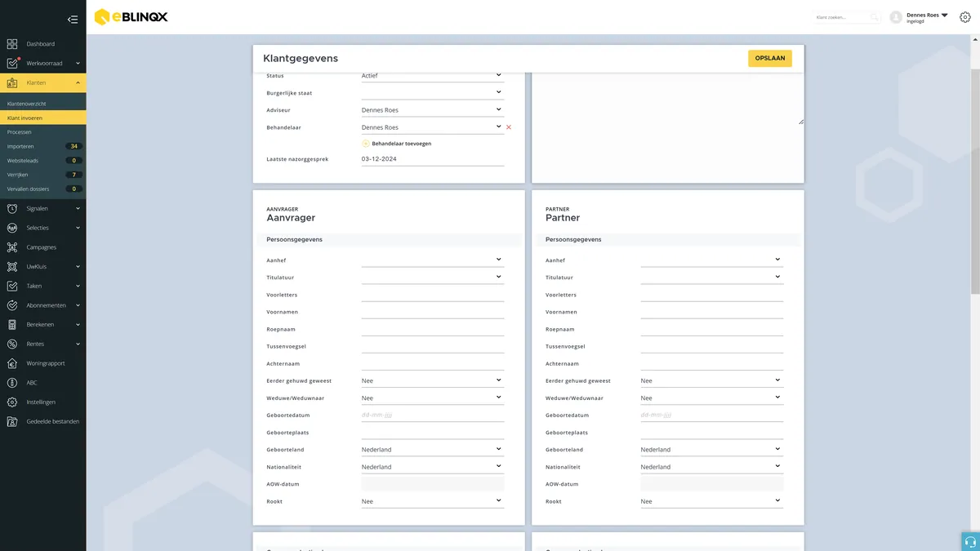This screenshot has height=551, width=980.
Task: Select the Signalen alarm clock icon
Action: point(12,208)
